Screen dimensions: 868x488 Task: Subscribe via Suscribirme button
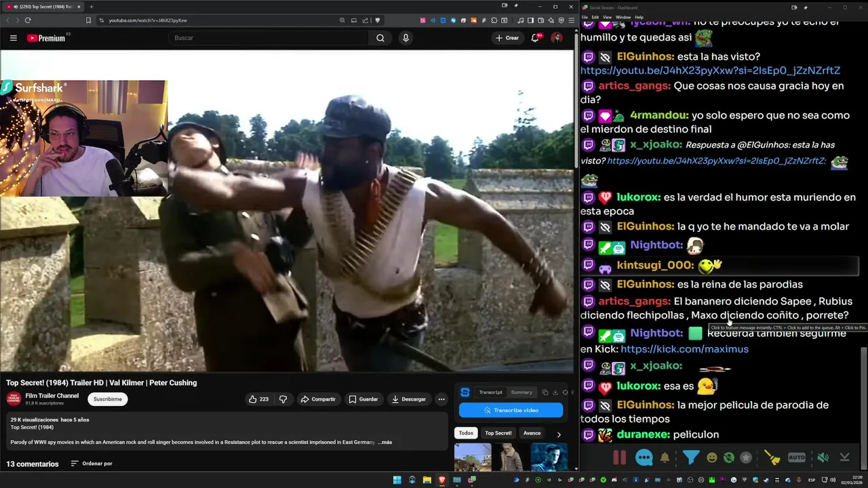pos(108,399)
